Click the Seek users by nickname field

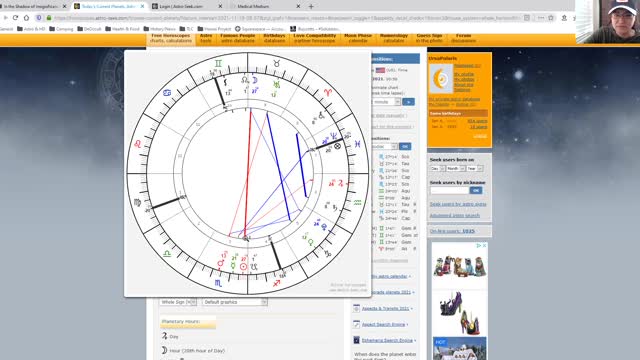pos(449,190)
